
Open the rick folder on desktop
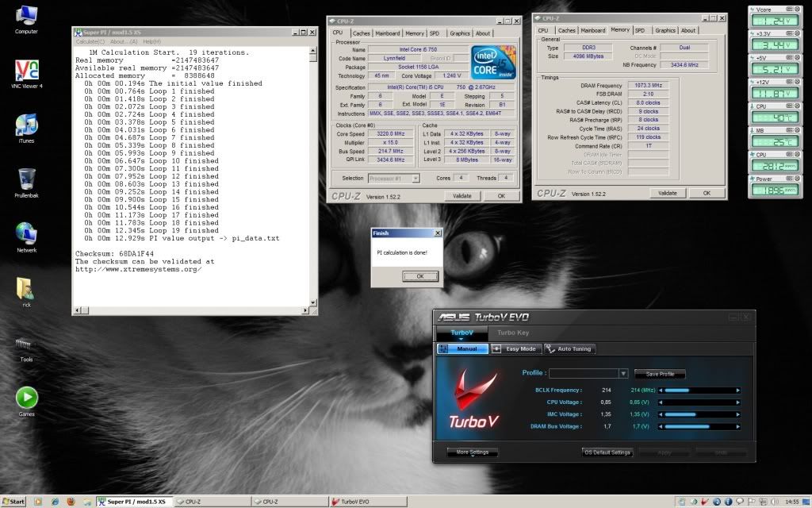tap(26, 288)
